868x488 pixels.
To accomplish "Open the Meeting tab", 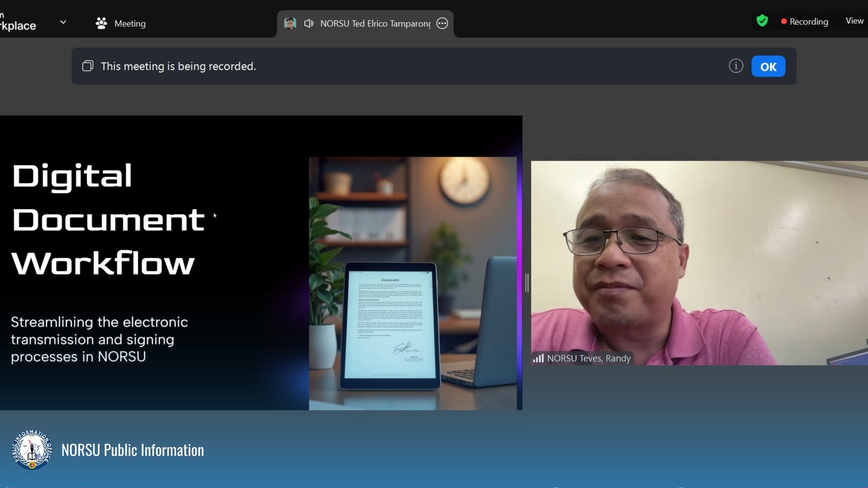I will 120,23.
